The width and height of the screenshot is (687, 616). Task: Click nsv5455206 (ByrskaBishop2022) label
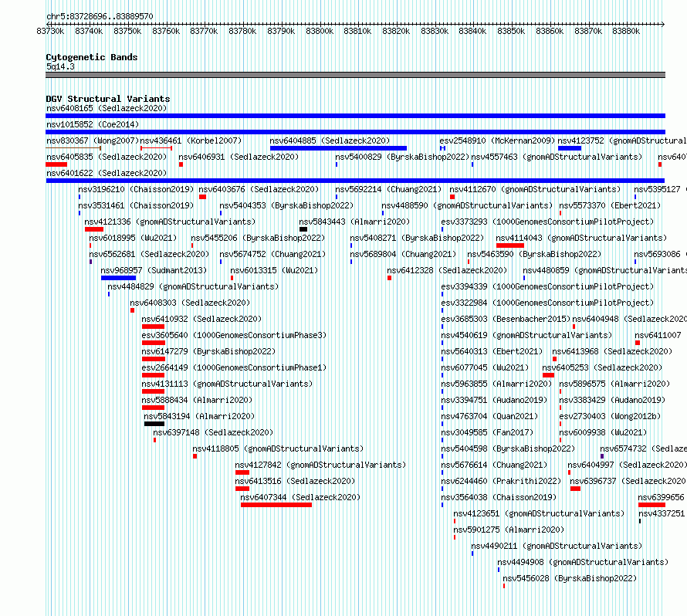point(258,238)
